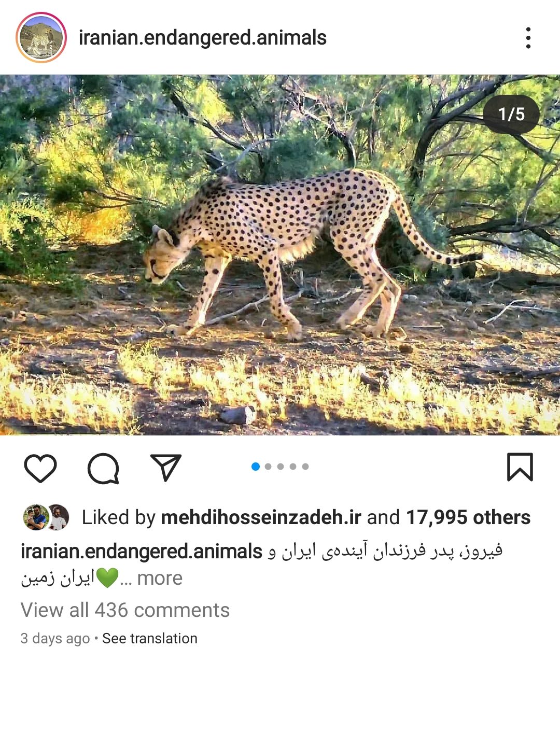Screen dimensions: 560x747
Task: Tap the liker avatars beside Liked by
Action: point(46,517)
